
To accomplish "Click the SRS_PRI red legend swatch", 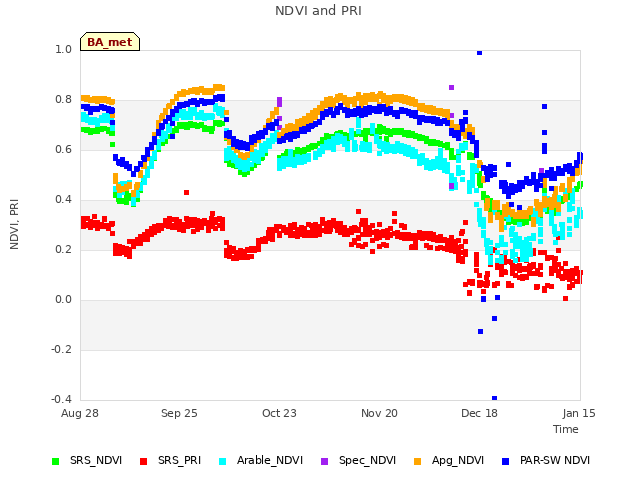I will (x=143, y=461).
